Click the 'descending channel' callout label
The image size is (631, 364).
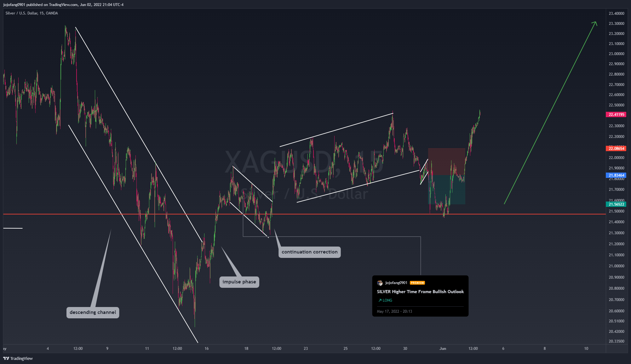(x=93, y=312)
